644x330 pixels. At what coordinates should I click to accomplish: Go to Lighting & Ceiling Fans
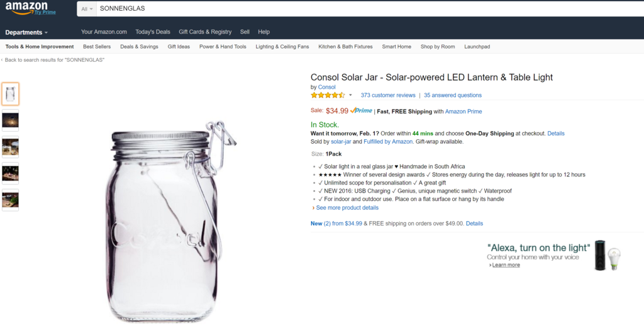[282, 47]
